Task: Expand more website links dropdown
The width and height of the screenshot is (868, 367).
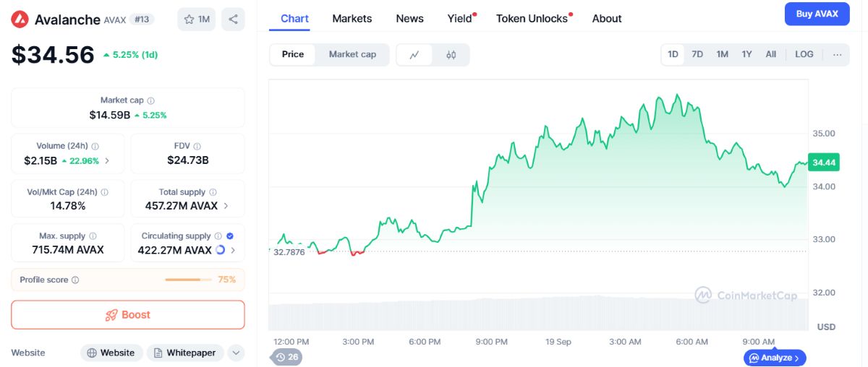Action: (236, 353)
